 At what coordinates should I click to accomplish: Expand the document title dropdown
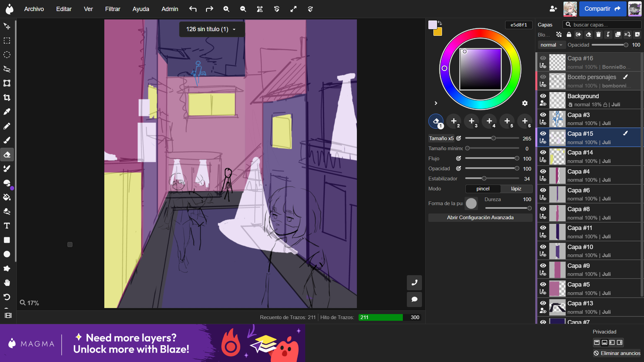(x=234, y=29)
